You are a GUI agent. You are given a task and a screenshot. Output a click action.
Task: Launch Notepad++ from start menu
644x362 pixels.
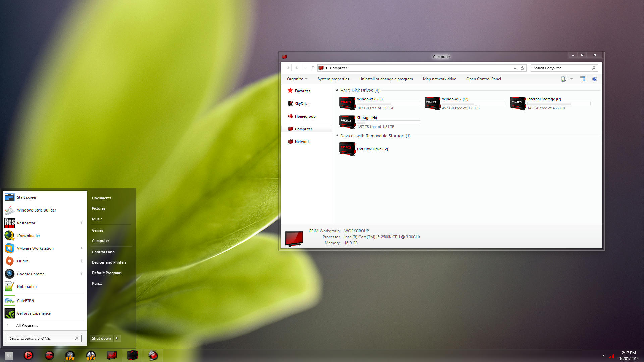[27, 287]
